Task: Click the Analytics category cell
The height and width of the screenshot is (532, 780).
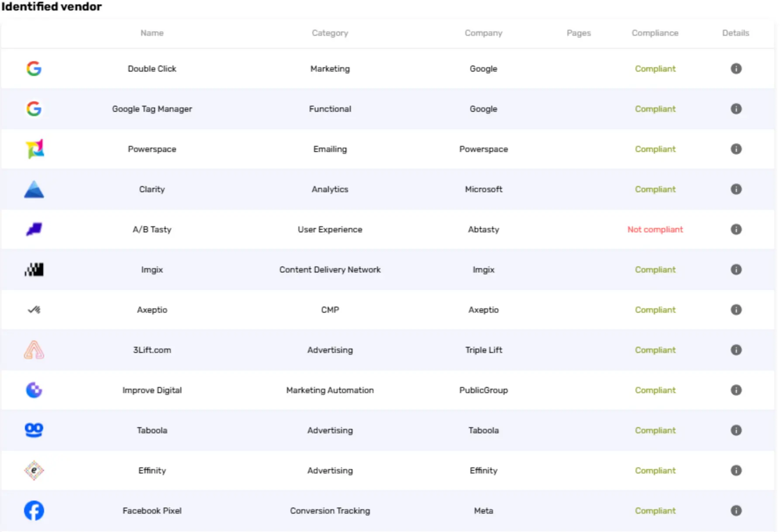Action: pos(330,189)
